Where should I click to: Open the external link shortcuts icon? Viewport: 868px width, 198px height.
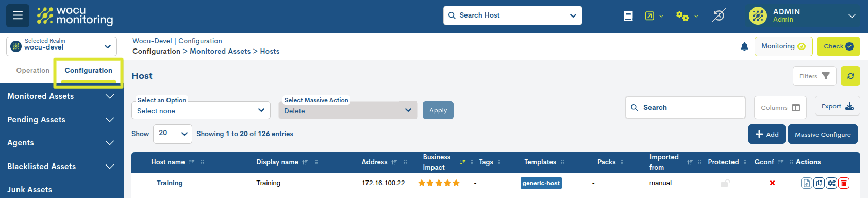[x=649, y=16]
